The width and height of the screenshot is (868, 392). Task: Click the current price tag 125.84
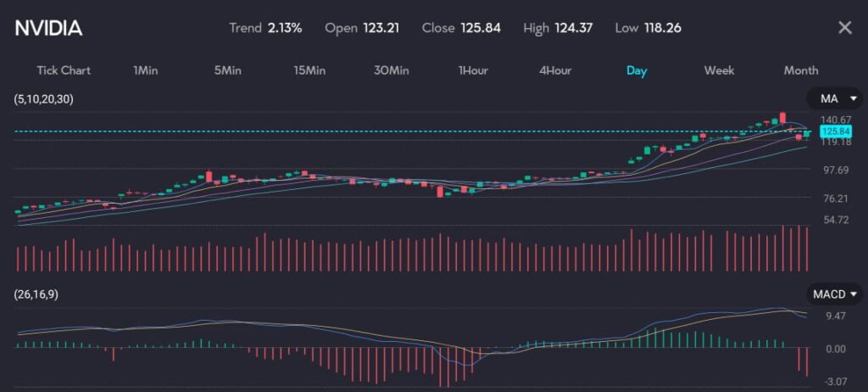click(836, 132)
